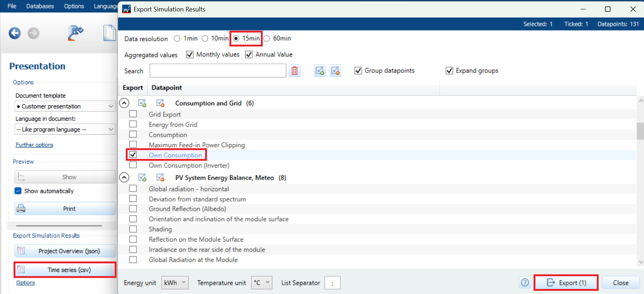Click the blue back arrow icon
644x294 pixels.
point(15,33)
